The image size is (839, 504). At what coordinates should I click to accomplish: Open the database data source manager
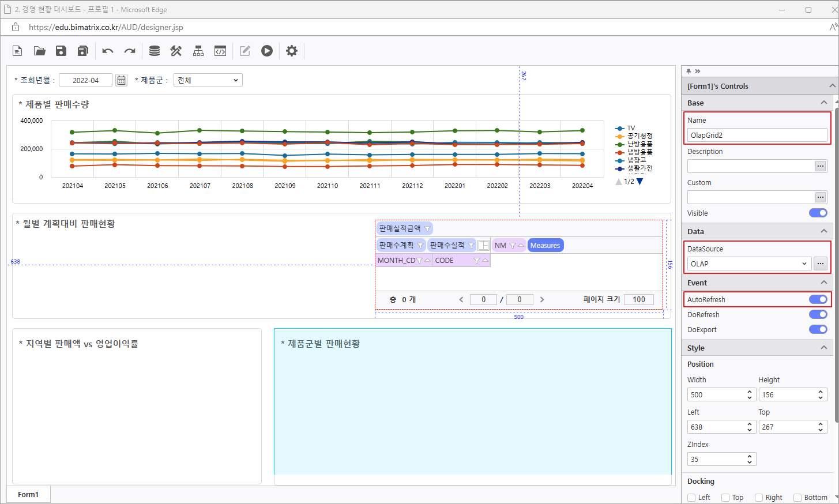coord(154,51)
